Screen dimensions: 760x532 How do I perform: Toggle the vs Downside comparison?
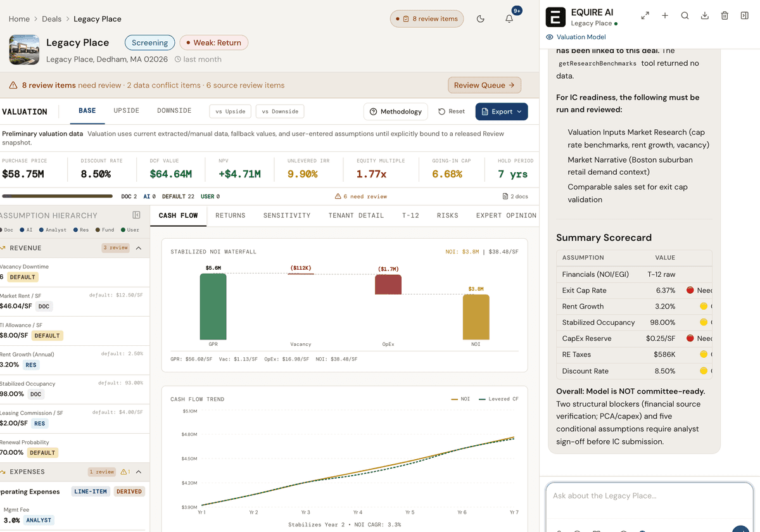[x=280, y=111]
